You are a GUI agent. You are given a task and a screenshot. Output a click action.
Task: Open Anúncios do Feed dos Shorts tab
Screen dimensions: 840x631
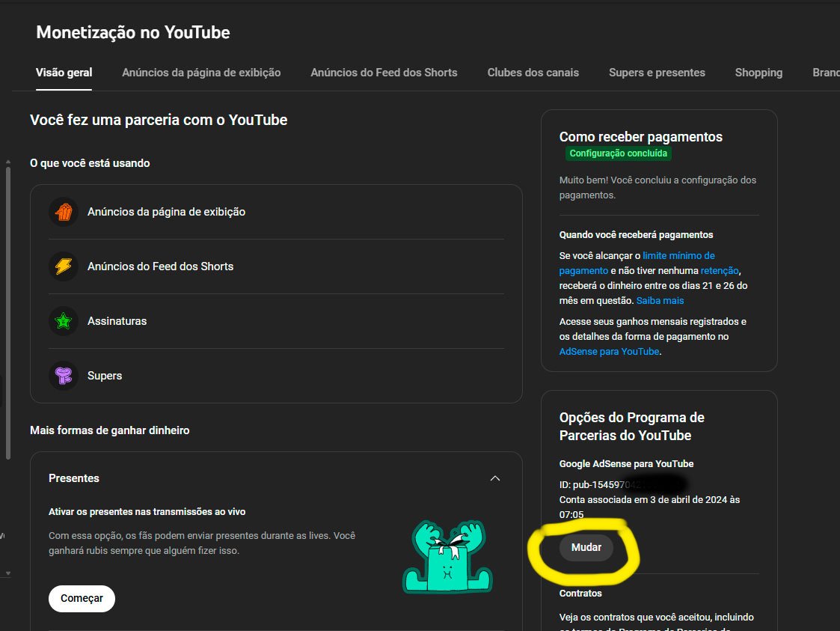(x=384, y=73)
